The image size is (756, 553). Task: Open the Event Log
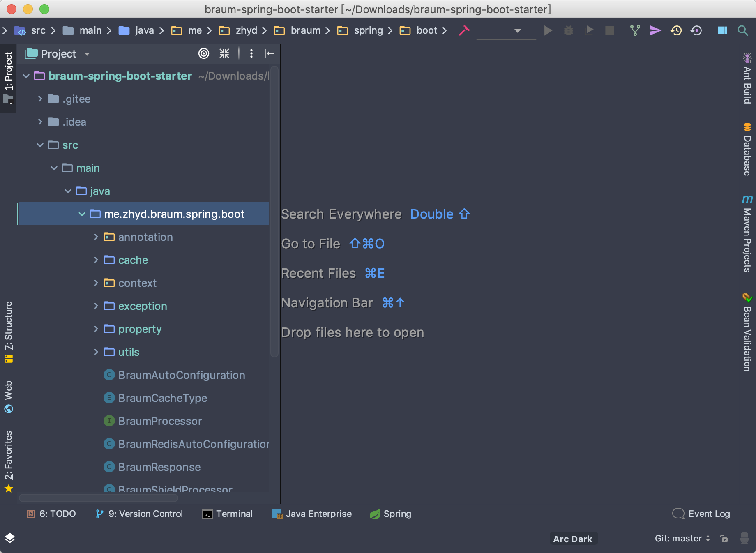(x=701, y=514)
